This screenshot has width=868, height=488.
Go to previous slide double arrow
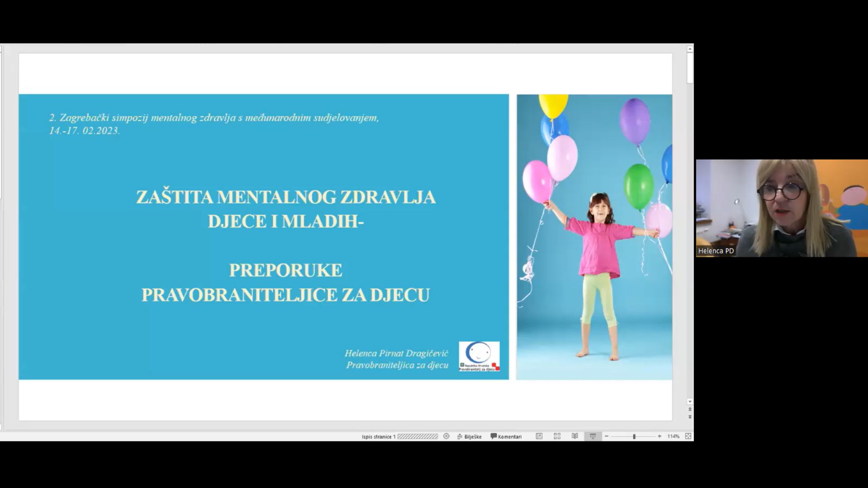[690, 409]
